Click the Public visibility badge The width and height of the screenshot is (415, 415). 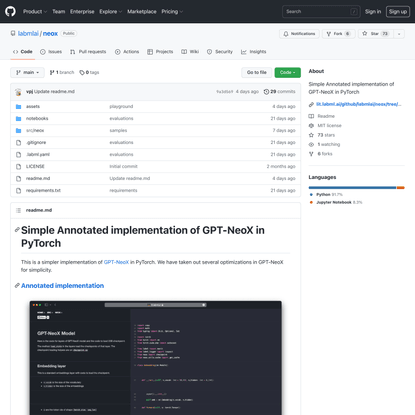click(x=69, y=33)
